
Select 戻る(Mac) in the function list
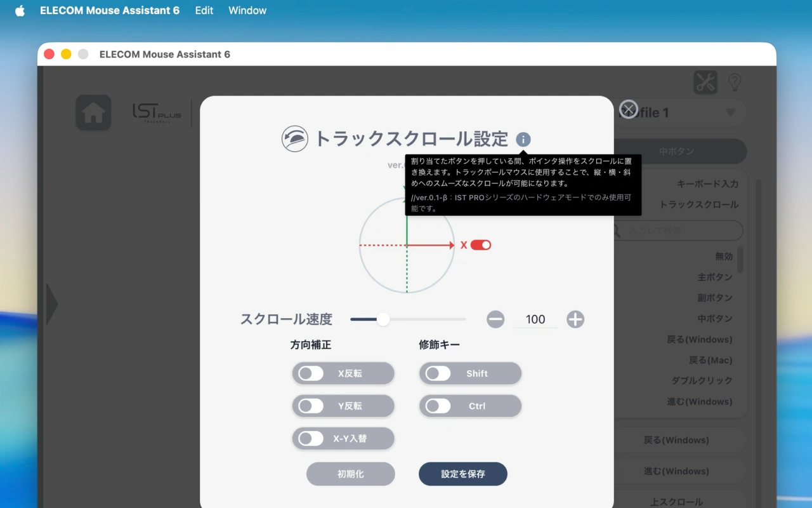710,360
